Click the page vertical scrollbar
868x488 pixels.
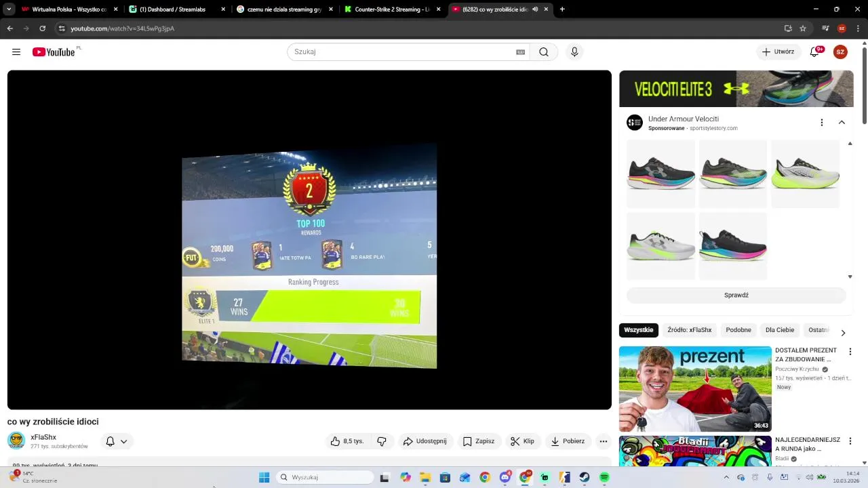click(864, 85)
